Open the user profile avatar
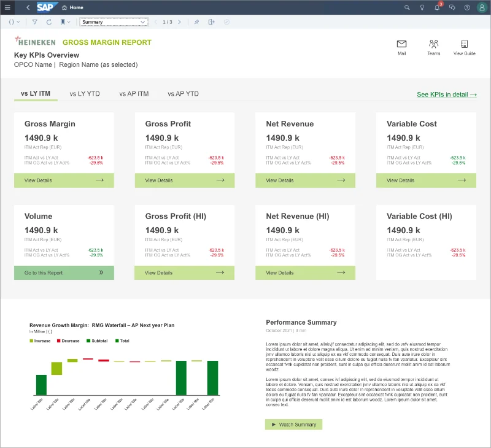Image resolution: width=491 pixels, height=448 pixels. click(x=482, y=7)
